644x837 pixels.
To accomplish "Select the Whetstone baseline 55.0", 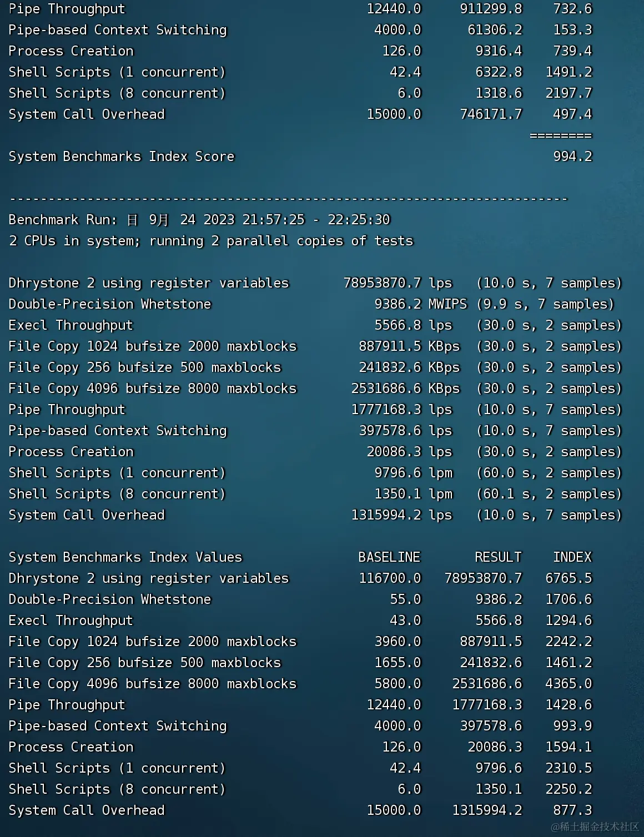I will click(405, 599).
